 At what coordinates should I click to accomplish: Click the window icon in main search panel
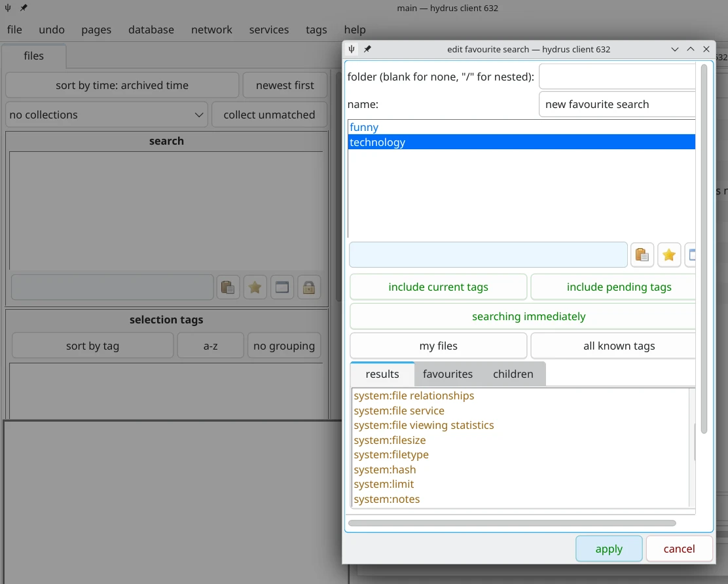point(282,287)
